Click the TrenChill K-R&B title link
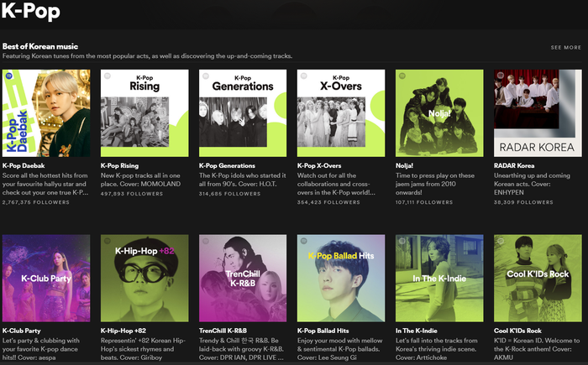Image resolution: width=588 pixels, height=365 pixels. pos(223,331)
